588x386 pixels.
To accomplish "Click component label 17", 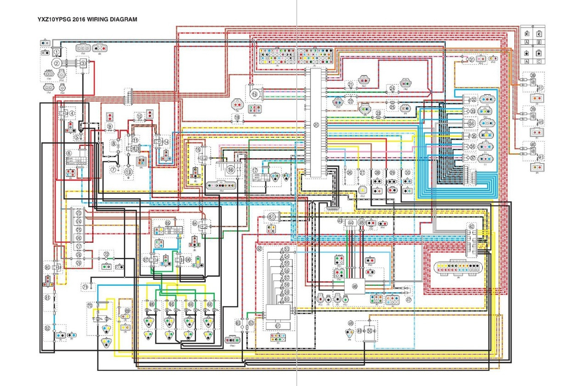I will [255, 170].
